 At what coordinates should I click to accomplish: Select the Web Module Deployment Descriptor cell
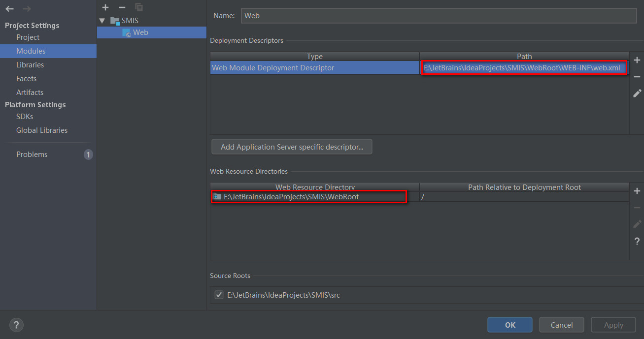pos(315,68)
